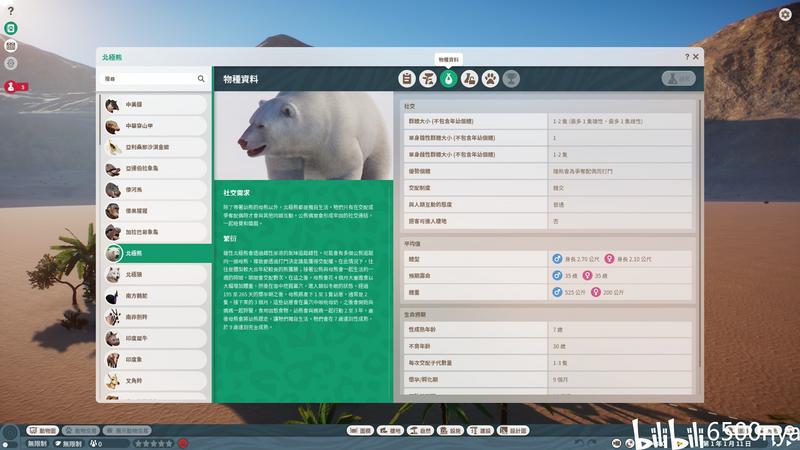Click the sterility age '30 歲' value
800x450 pixels.
[559, 346]
